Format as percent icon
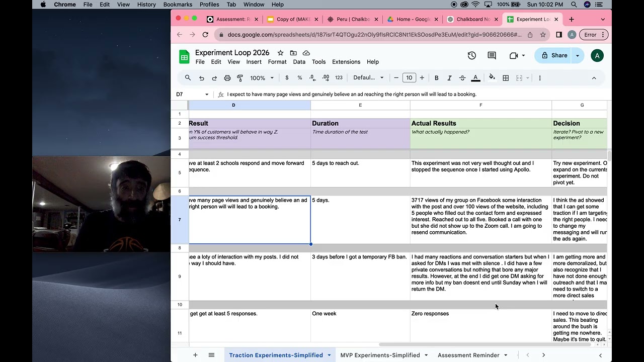Screen dimensions: 644x362 (x=300, y=78)
